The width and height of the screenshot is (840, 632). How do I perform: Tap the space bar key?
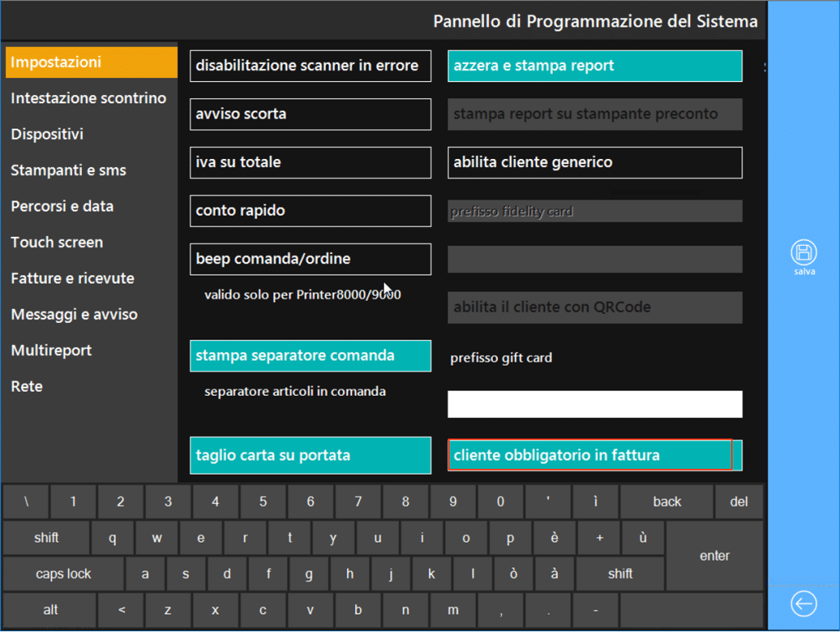pos(692,610)
